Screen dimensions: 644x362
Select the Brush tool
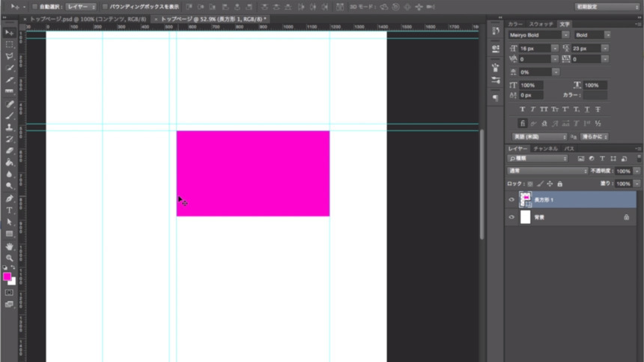(9, 116)
